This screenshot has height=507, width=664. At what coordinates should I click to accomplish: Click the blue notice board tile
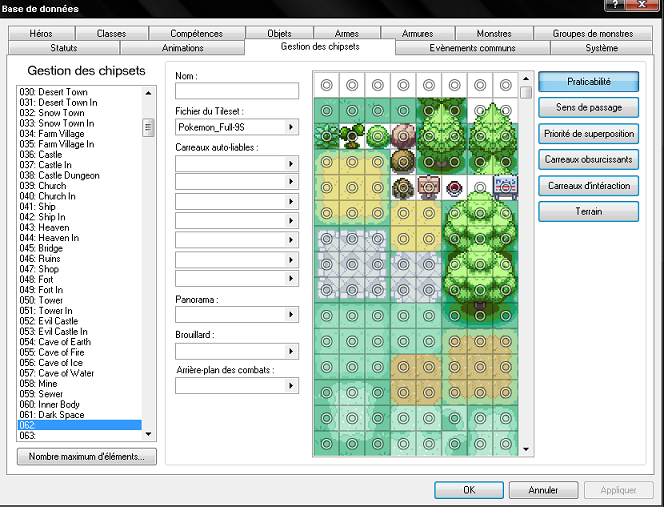point(506,186)
